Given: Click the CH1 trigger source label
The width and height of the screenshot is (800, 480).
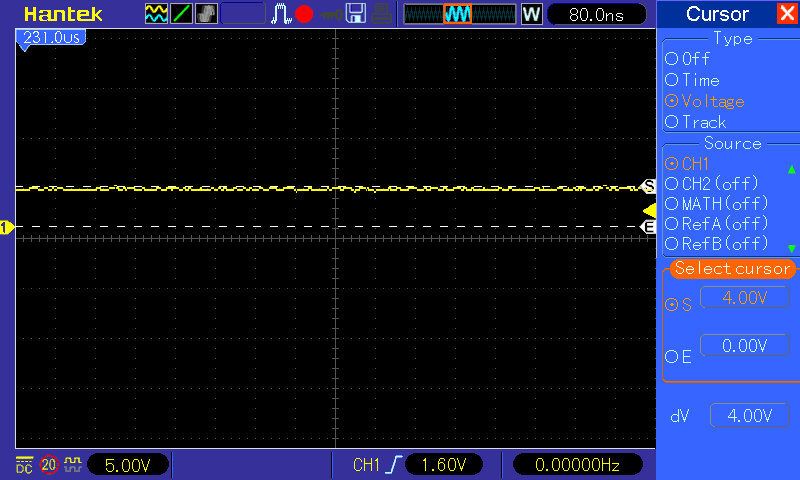Looking at the screenshot, I should point(366,465).
